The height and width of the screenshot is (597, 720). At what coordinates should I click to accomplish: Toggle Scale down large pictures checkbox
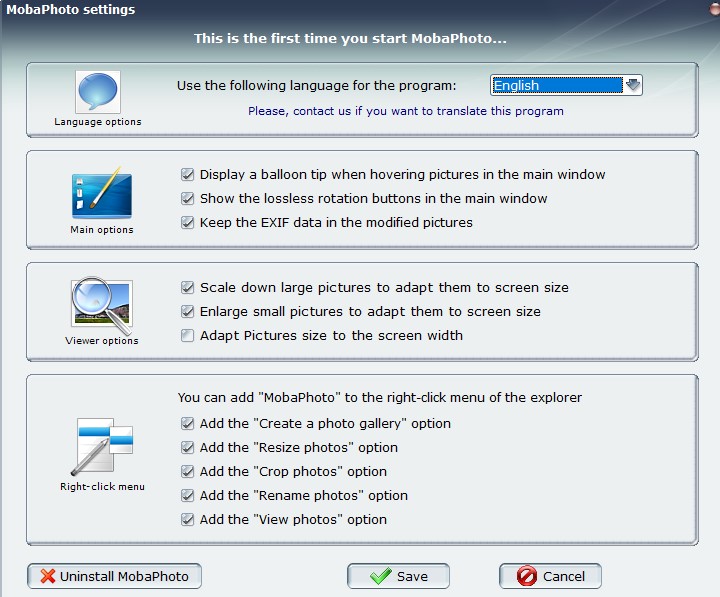pyautogui.click(x=187, y=287)
